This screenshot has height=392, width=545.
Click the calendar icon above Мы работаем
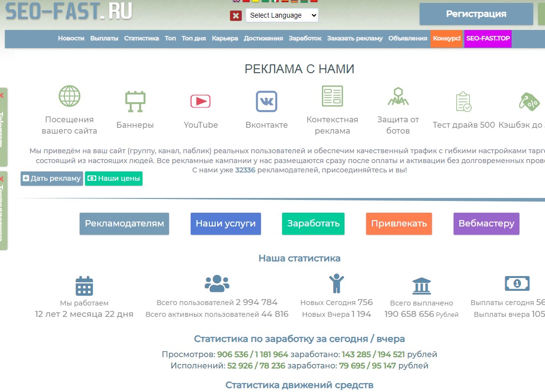(84, 286)
